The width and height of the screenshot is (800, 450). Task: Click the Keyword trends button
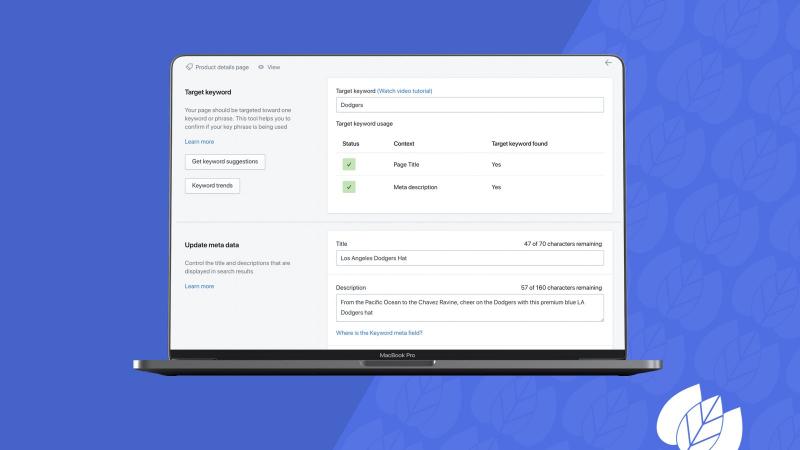[x=212, y=186]
